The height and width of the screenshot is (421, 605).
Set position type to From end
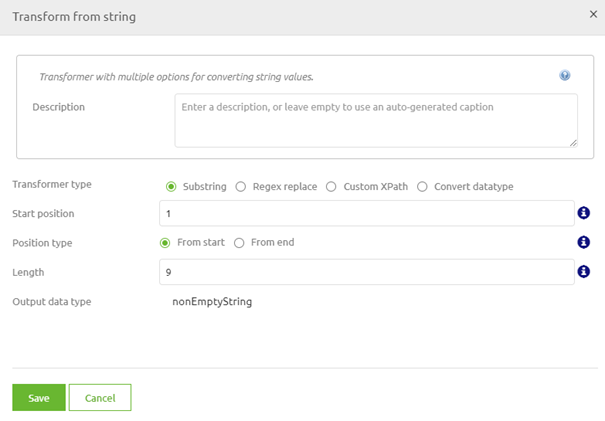(239, 243)
